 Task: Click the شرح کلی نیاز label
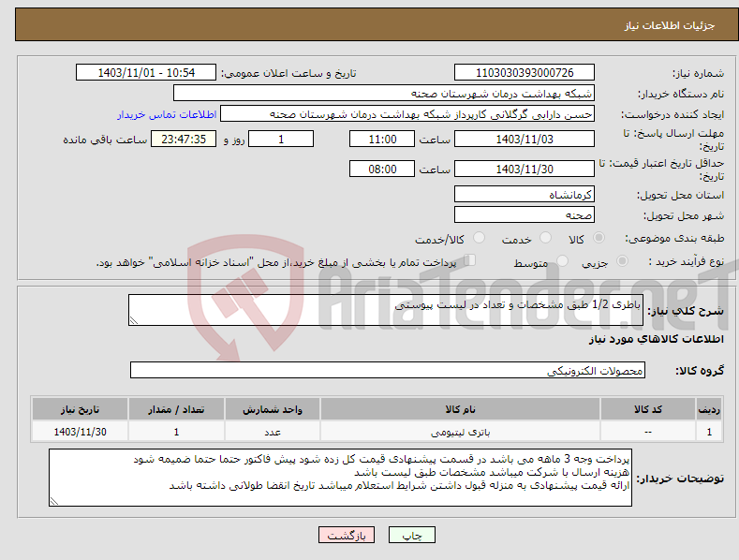pos(686,311)
